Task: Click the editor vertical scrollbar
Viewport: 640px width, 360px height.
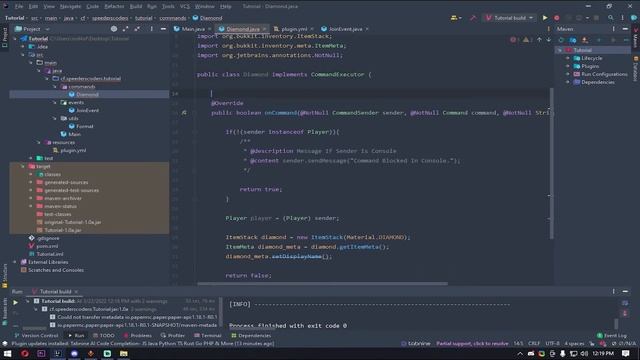Action: pos(551,163)
